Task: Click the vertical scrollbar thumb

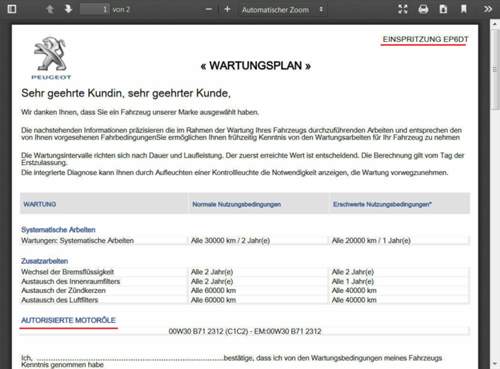Action: (495, 68)
